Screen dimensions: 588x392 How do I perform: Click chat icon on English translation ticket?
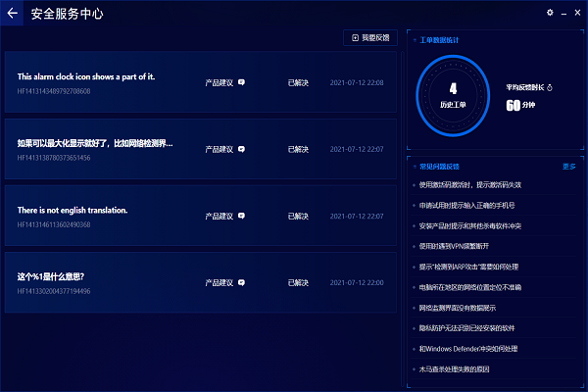pos(241,216)
